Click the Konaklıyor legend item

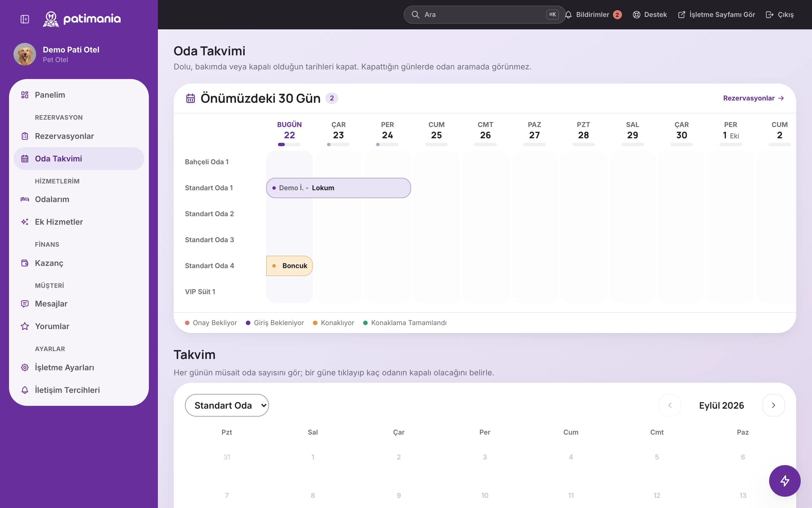point(333,323)
